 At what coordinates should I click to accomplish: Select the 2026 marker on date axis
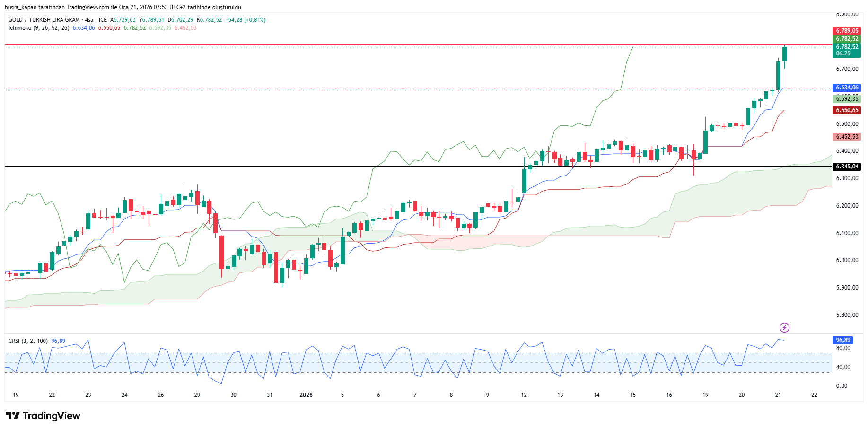click(306, 395)
